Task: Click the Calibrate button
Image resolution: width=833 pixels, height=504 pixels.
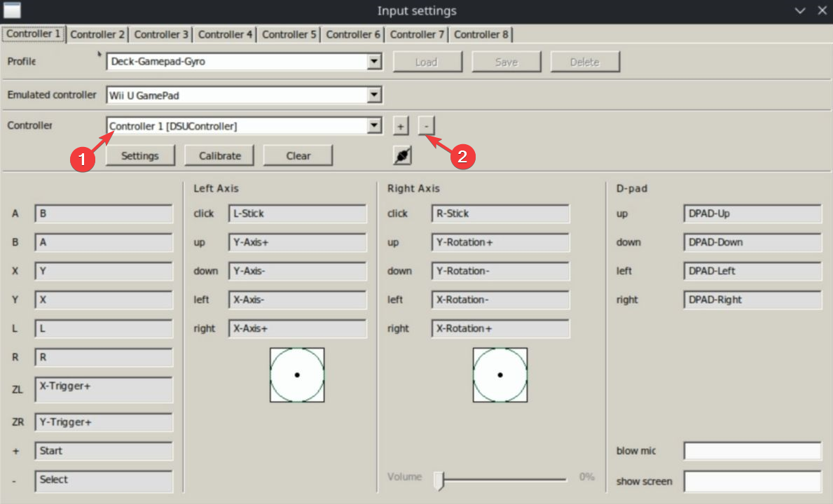Action: coord(219,155)
